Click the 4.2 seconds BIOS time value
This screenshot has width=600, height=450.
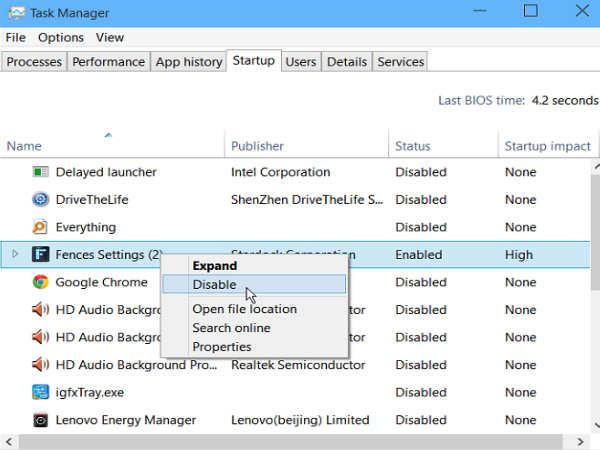click(x=565, y=100)
